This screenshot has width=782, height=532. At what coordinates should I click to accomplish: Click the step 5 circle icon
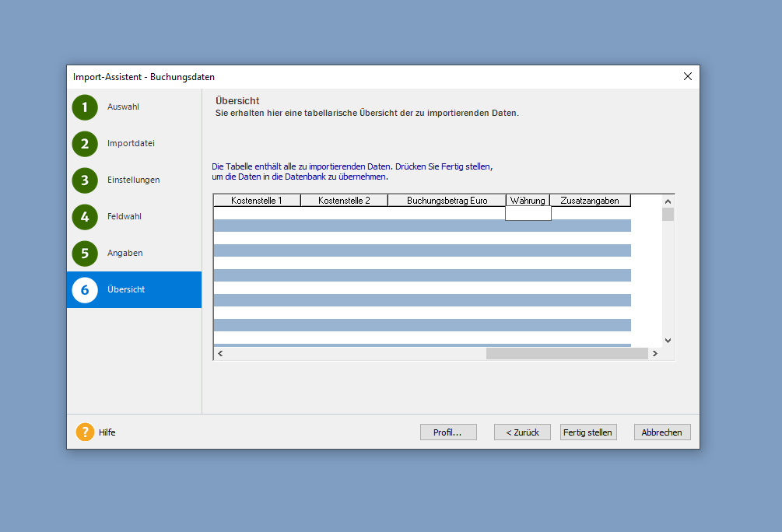(85, 254)
